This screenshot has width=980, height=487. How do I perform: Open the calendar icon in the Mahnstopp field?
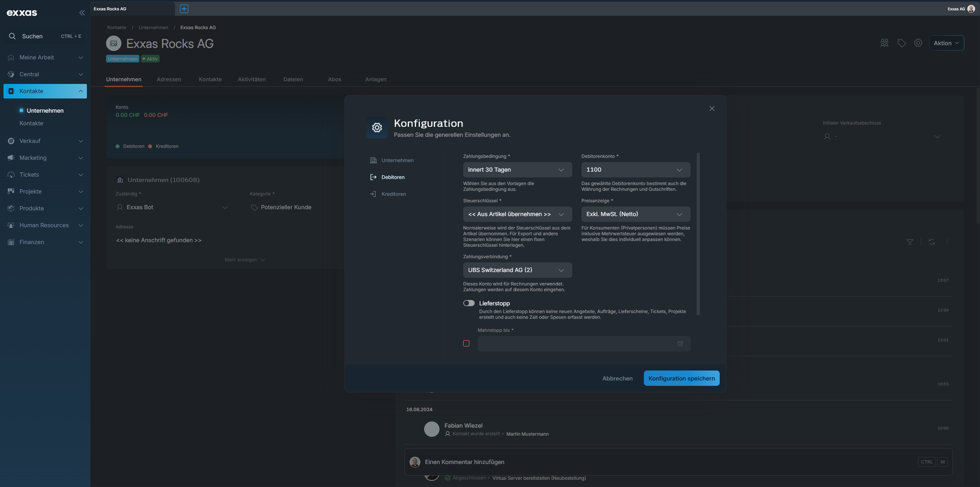point(680,344)
